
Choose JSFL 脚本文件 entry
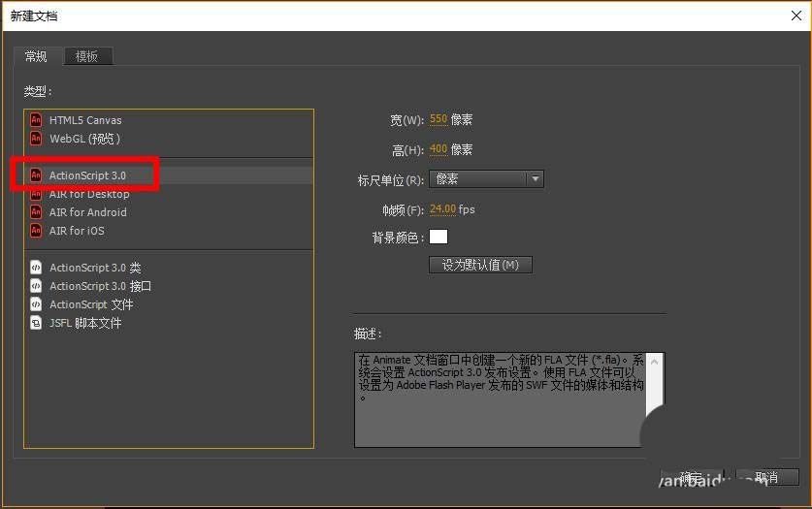tap(169, 323)
